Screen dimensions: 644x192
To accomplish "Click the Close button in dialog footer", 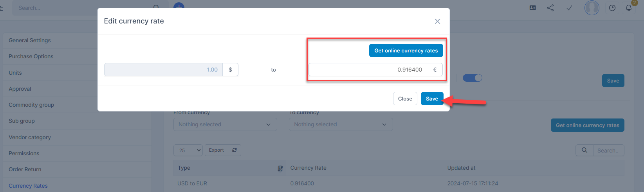I will point(405,99).
